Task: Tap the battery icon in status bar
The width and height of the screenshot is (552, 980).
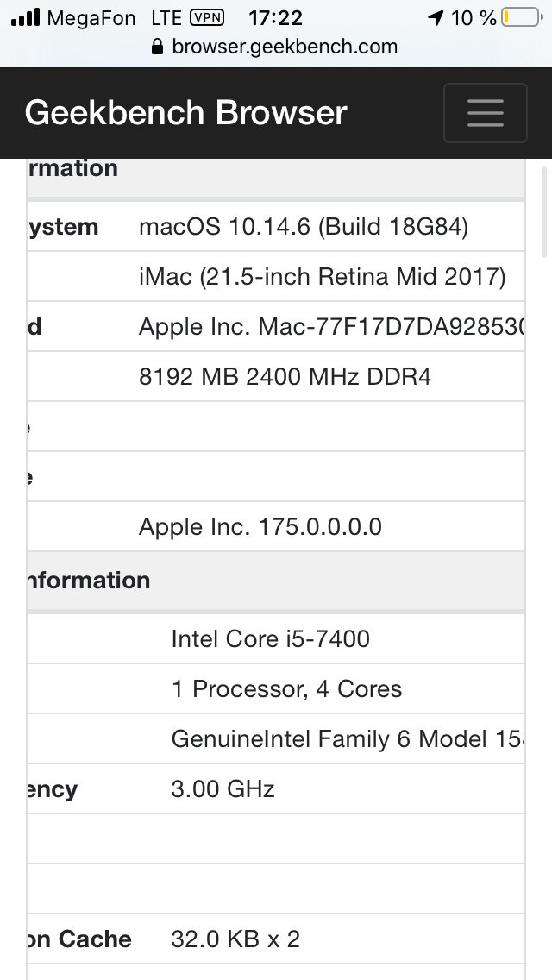Action: click(521, 18)
